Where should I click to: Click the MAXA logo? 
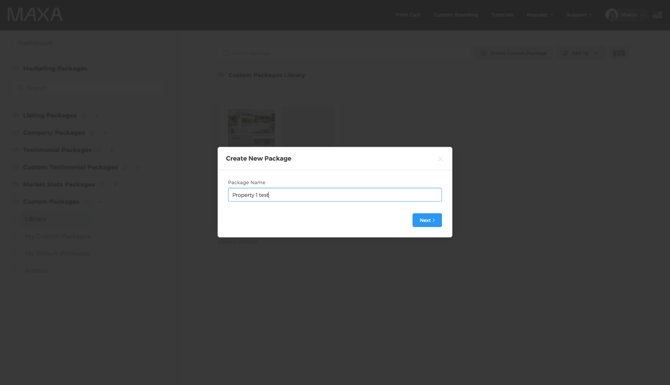(35, 15)
